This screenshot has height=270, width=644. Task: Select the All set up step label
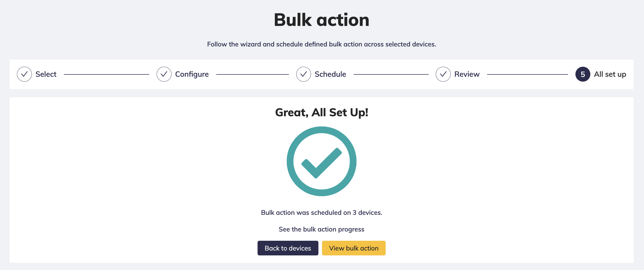click(x=610, y=74)
